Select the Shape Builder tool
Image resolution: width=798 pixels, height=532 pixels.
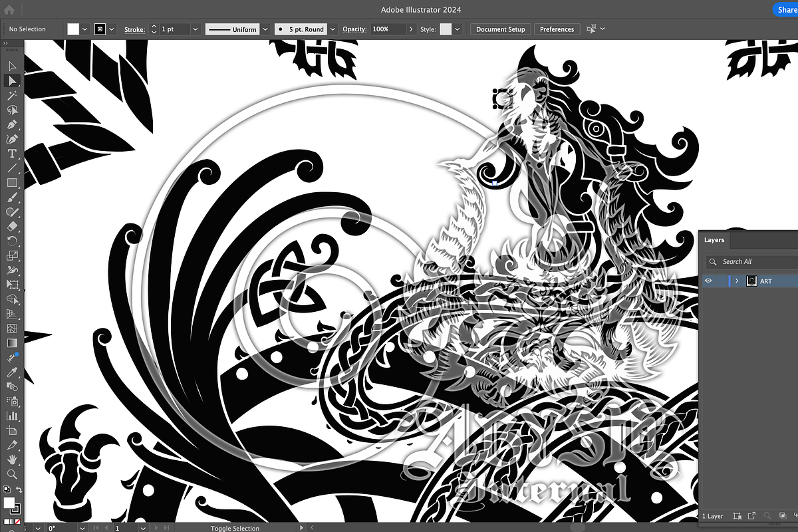coord(12,299)
